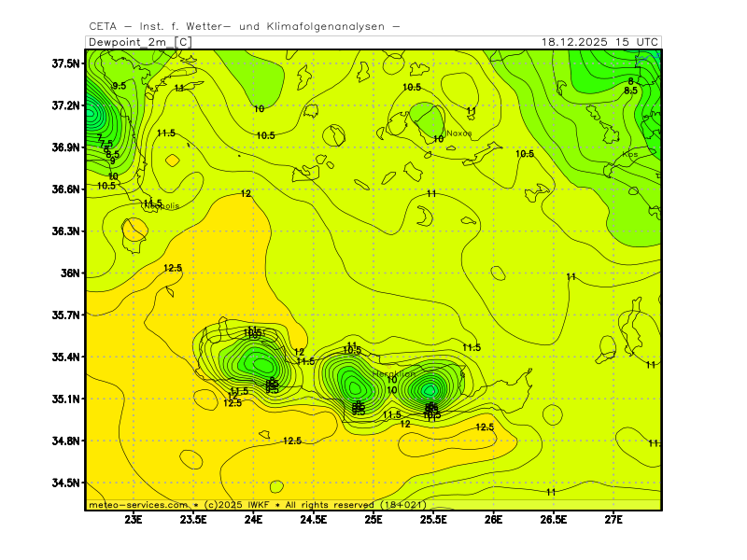Click the 9.5 contour label at top-left
The image size is (747, 560).
[x=119, y=86]
